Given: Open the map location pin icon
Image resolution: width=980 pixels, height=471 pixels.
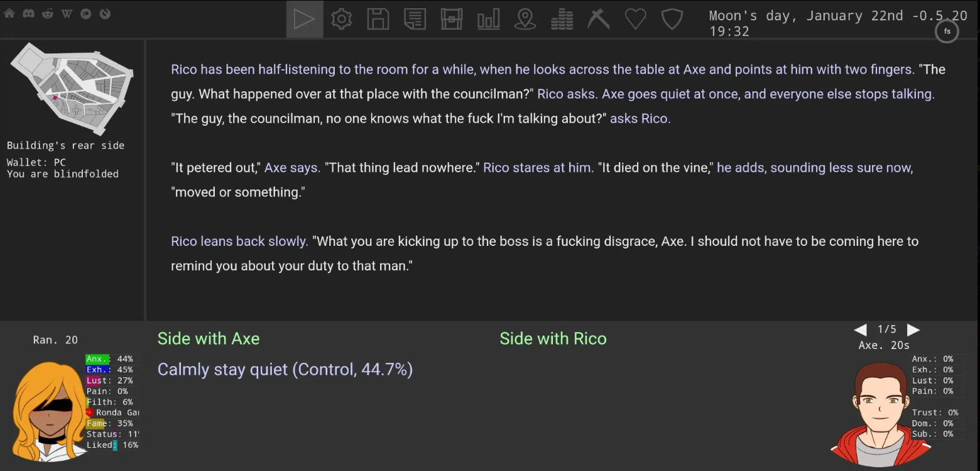Looking at the screenshot, I should click(525, 19).
